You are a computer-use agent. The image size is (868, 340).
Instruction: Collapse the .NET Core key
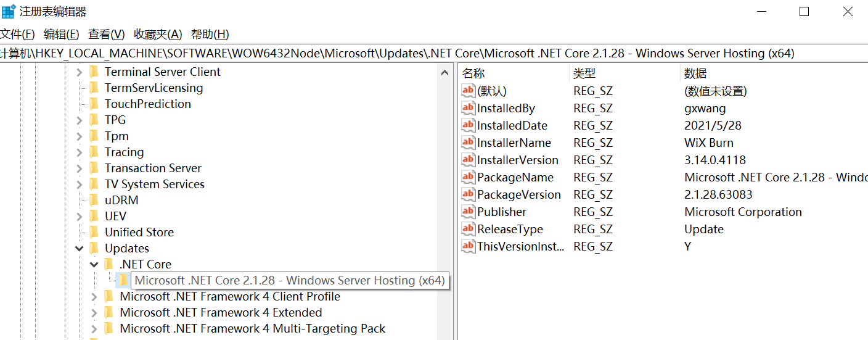click(94, 265)
